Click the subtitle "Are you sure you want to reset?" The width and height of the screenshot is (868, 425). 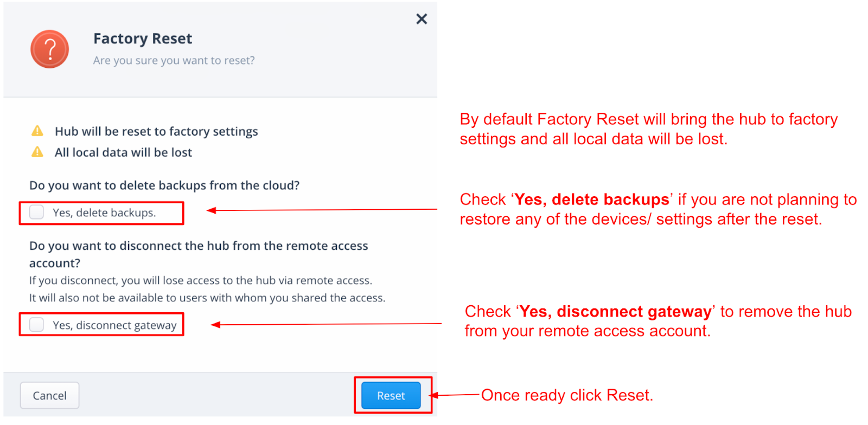coord(174,60)
